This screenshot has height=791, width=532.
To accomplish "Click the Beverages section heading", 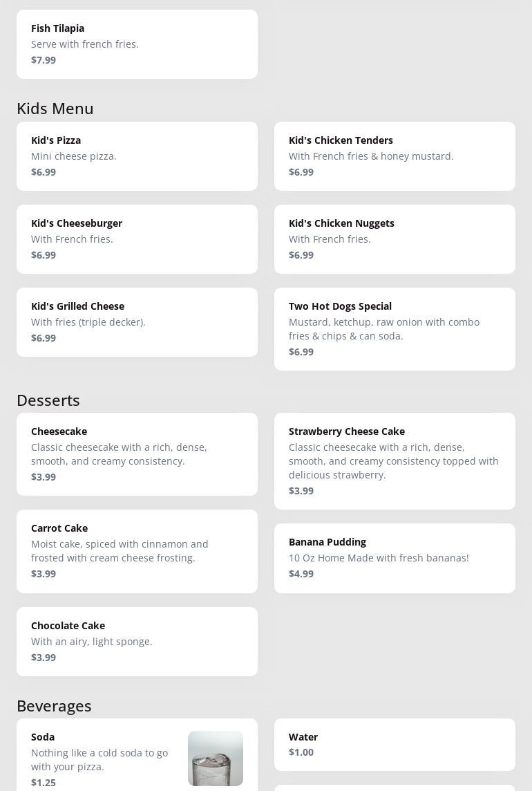I will 54,706.
